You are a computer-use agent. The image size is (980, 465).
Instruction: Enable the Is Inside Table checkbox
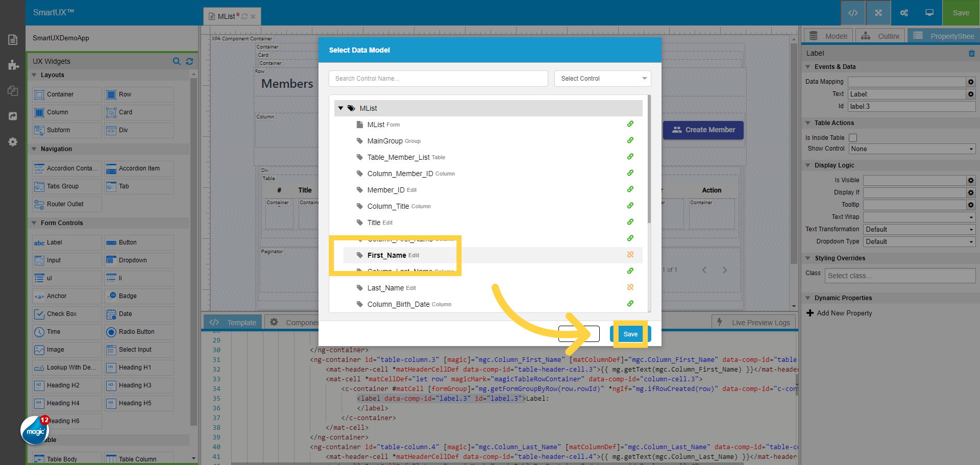[853, 138]
